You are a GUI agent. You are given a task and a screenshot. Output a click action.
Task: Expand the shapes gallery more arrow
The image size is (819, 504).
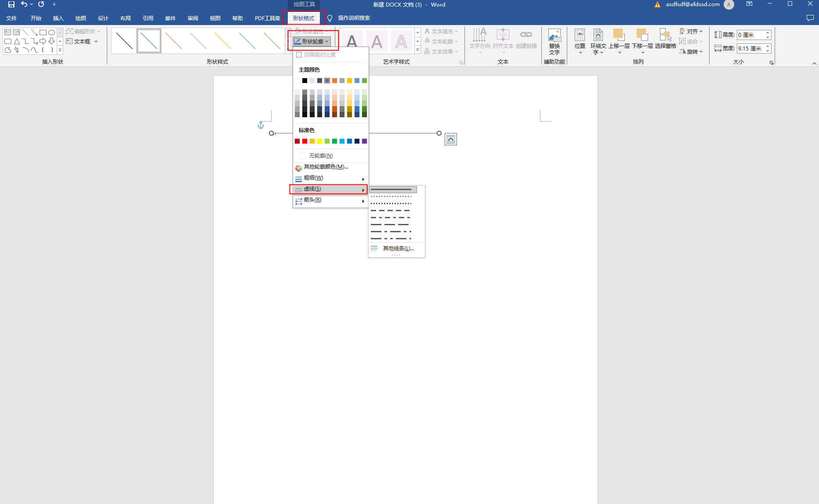tap(60, 50)
